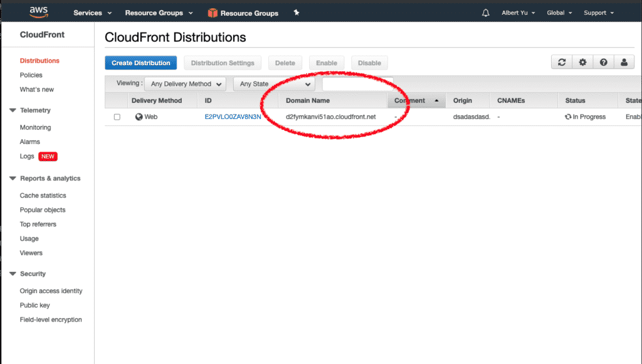
Task: Open the Usage report
Action: [x=29, y=239]
